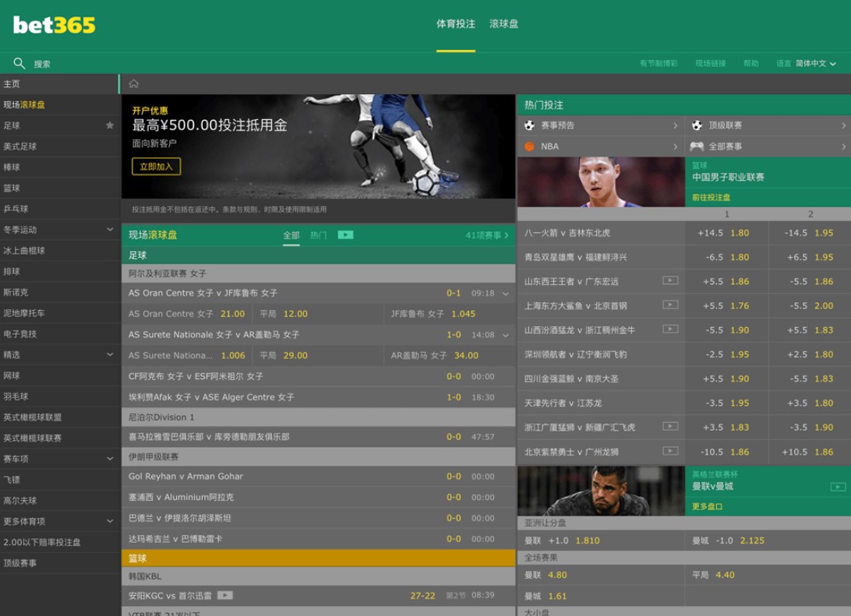
Task: Open 赛事预告 chevron link
Action: pyautogui.click(x=675, y=125)
